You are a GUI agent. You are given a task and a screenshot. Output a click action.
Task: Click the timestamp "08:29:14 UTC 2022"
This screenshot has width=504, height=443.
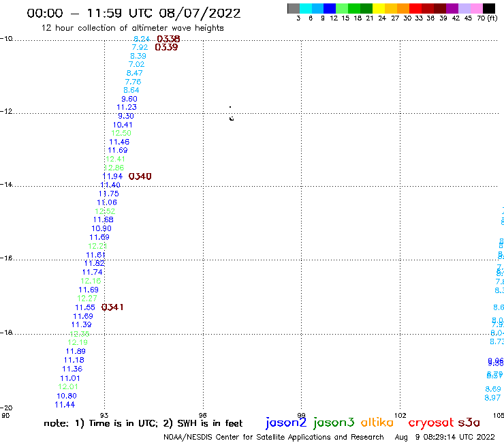tap(459, 437)
